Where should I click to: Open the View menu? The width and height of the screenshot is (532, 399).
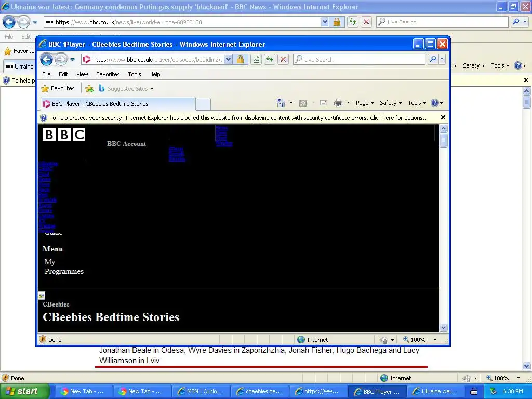(82, 74)
